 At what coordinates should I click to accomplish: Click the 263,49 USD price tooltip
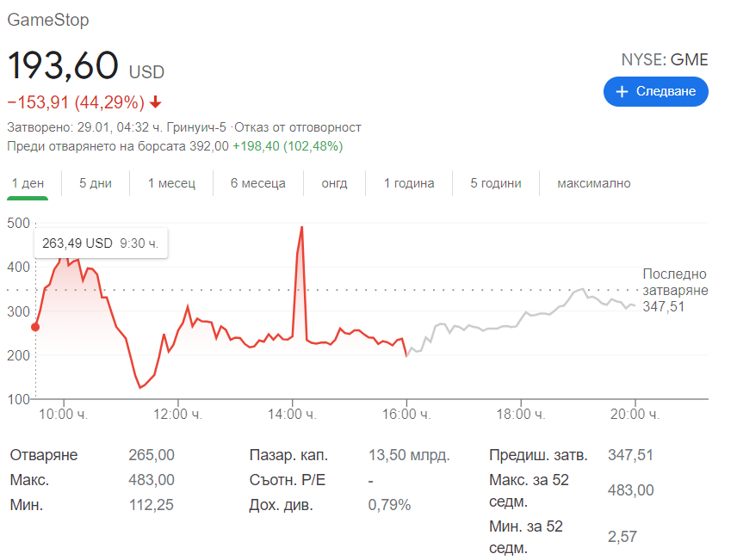101,243
